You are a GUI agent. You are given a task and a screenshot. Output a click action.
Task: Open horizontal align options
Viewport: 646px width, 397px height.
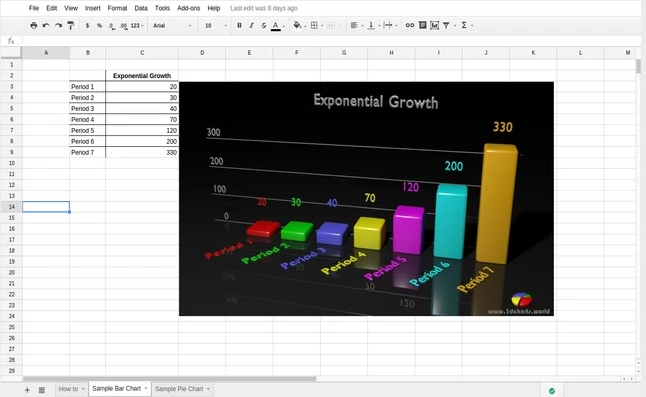click(x=356, y=26)
